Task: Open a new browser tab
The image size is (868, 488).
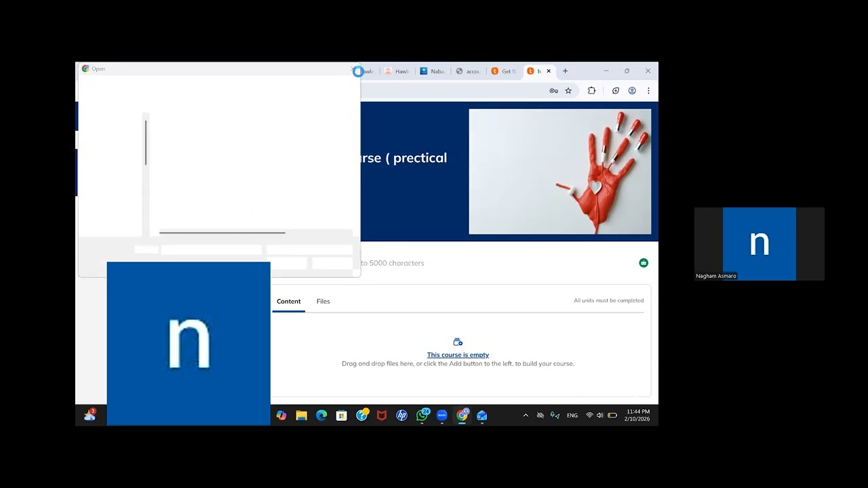Action: 565,71
